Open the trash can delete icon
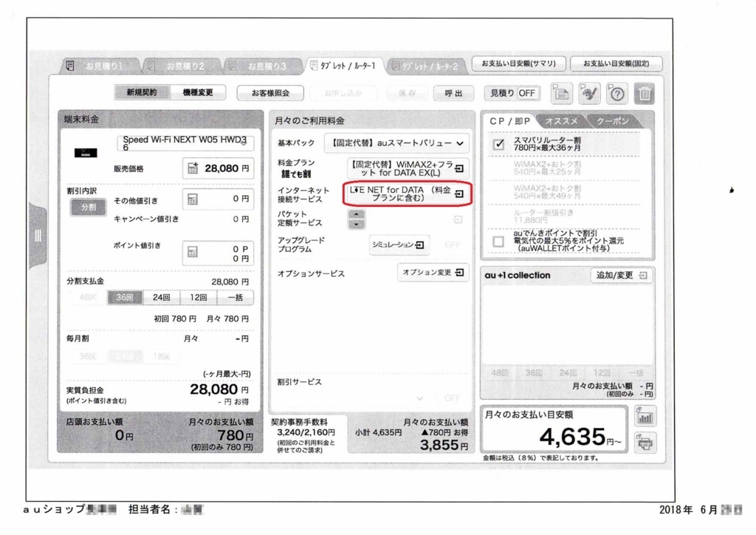756x535 pixels. tap(644, 94)
